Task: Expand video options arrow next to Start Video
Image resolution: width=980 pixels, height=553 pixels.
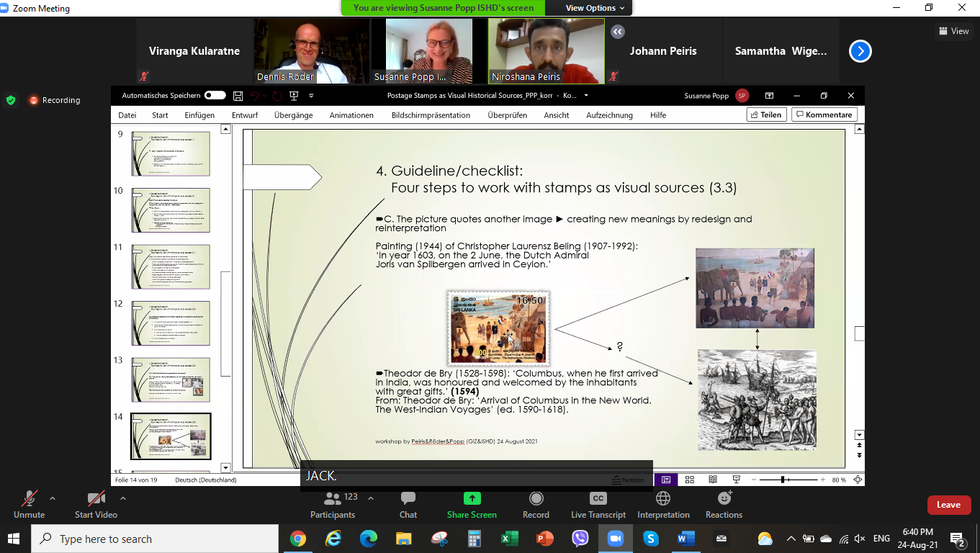Action: [123, 498]
